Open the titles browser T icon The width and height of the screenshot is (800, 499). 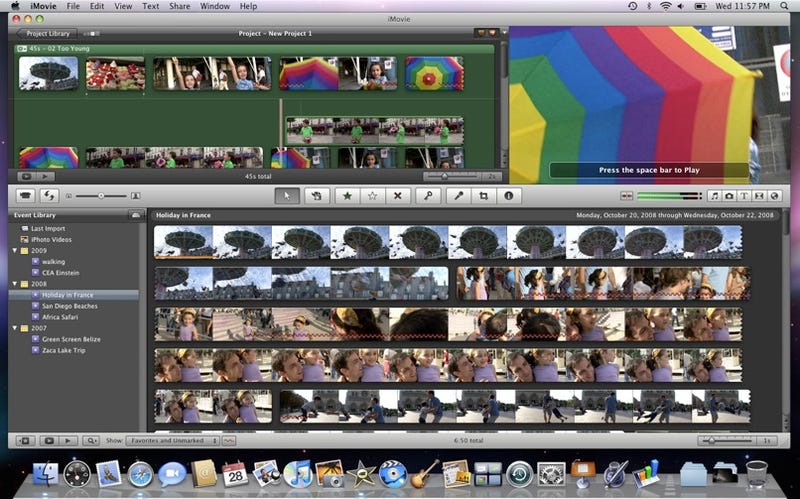pos(744,196)
